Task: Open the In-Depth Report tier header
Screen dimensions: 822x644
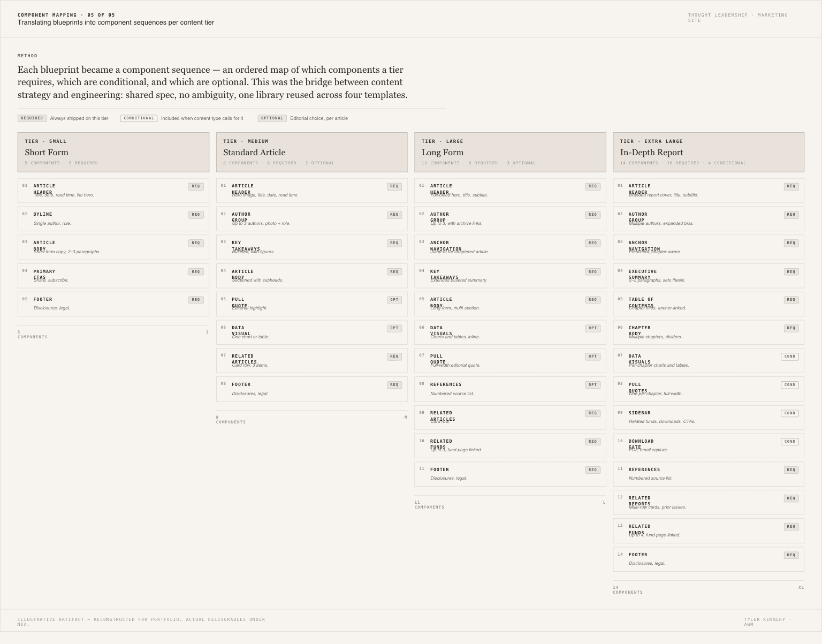Action: (x=709, y=152)
